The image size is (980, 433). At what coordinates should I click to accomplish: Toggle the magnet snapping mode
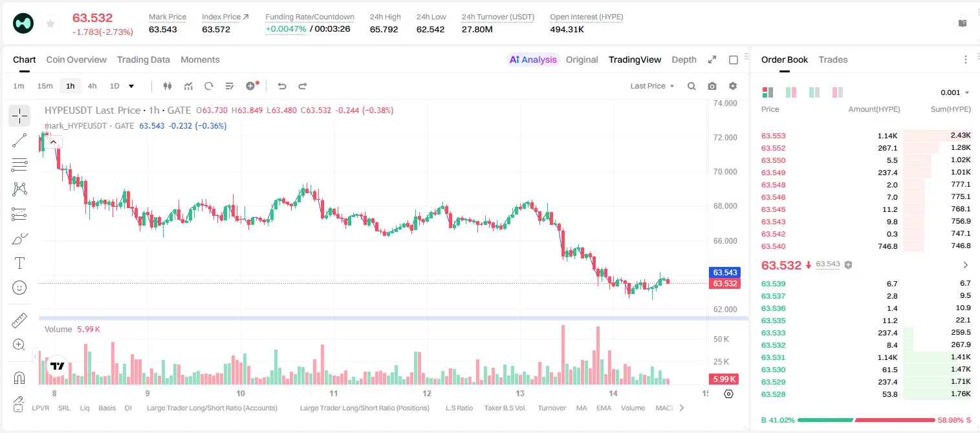pyautogui.click(x=19, y=378)
